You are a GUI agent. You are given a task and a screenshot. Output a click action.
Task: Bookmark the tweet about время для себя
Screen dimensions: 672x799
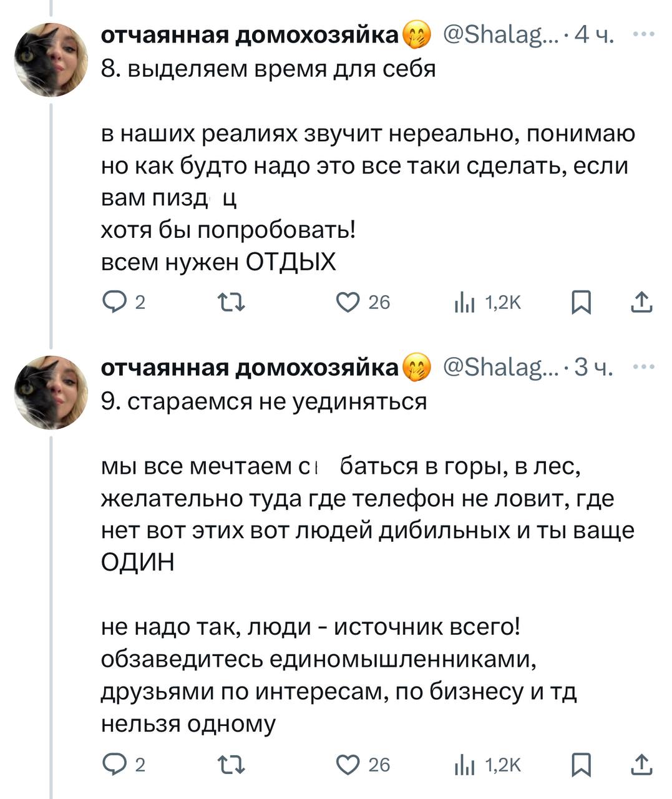582,303
